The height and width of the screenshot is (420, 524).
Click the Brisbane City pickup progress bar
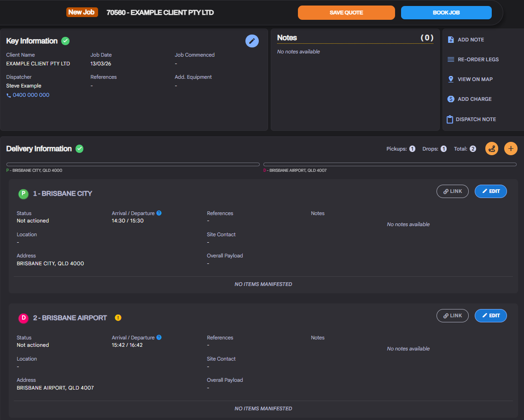(133, 164)
